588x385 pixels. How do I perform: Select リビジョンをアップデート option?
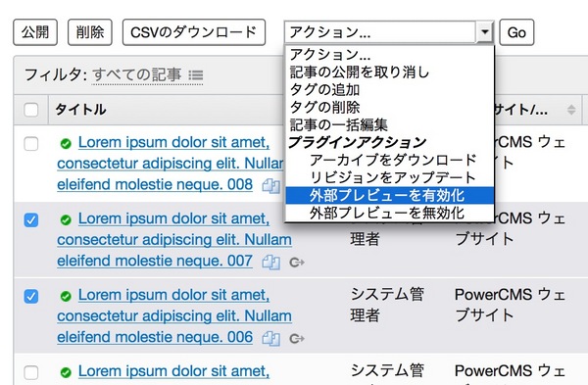click(390, 177)
